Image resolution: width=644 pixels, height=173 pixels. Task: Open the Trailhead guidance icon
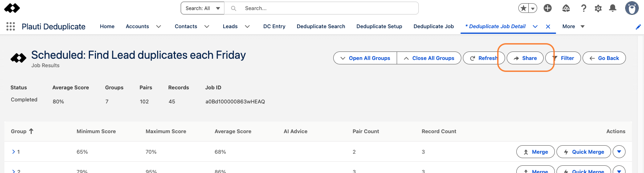pyautogui.click(x=566, y=8)
